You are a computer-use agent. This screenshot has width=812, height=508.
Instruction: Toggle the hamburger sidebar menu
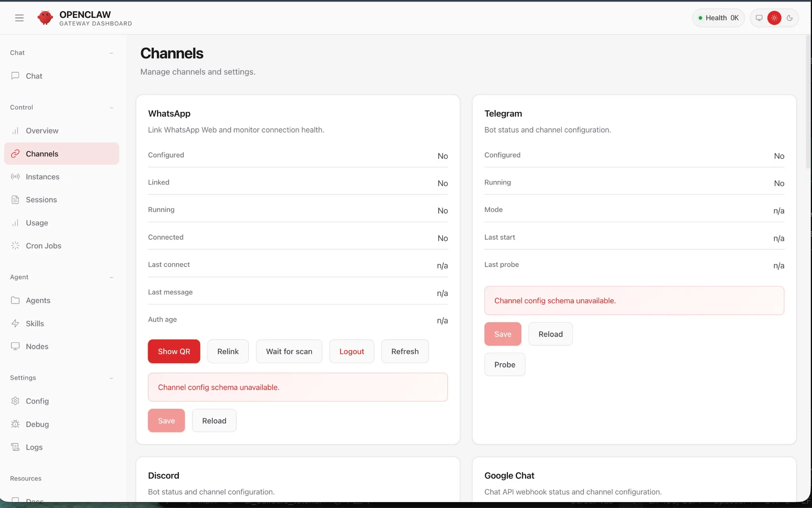[19, 18]
